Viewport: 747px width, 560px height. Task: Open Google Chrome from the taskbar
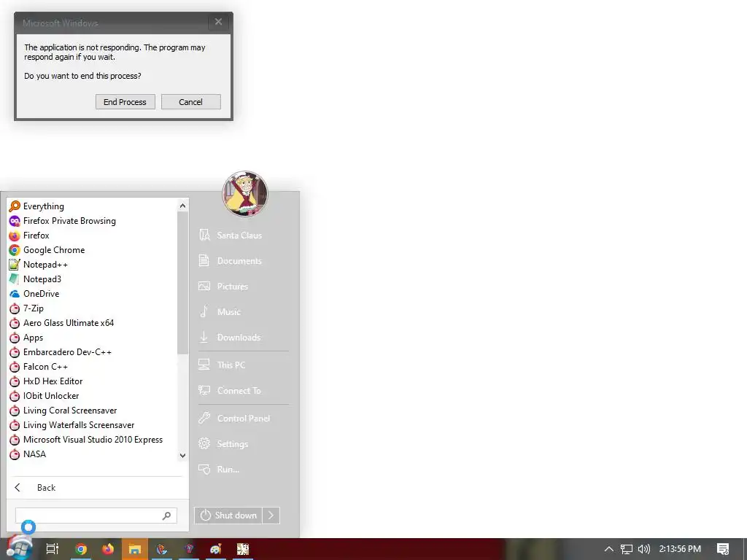coord(81,549)
